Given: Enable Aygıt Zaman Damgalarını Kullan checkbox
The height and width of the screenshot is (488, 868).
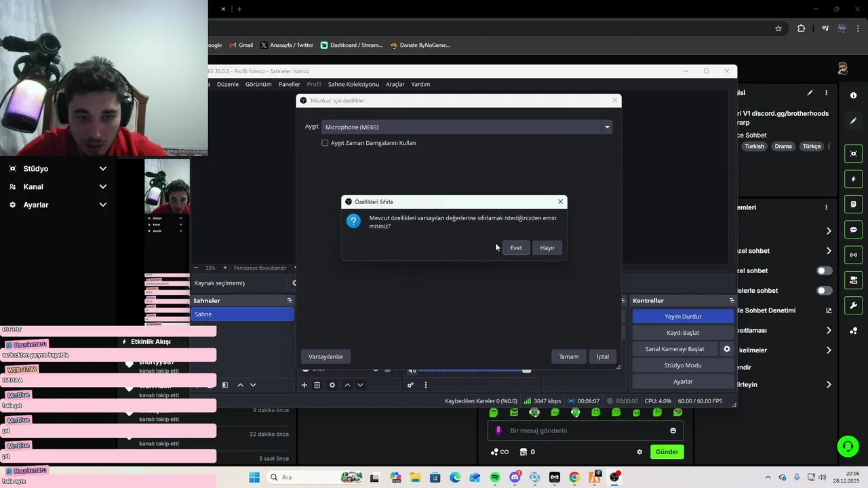Looking at the screenshot, I should (x=325, y=143).
